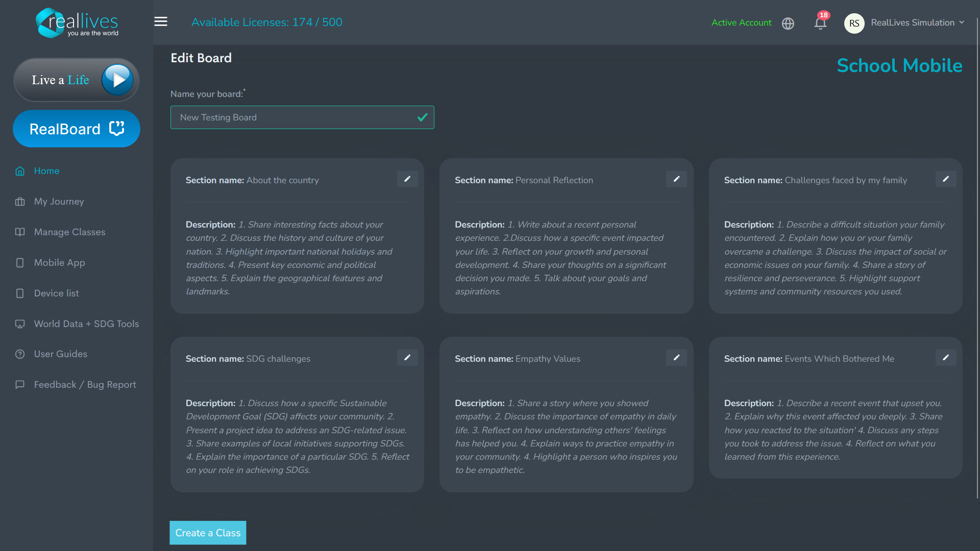Click Challenges faced by my family title
This screenshot has height=551, width=980.
pos(846,180)
